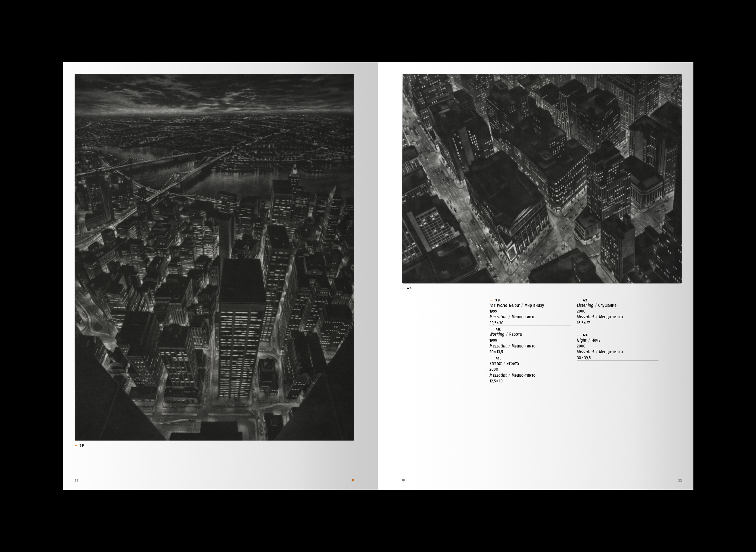Select the title "The World Below"
Image resolution: width=756 pixels, height=552 pixels.
point(504,306)
